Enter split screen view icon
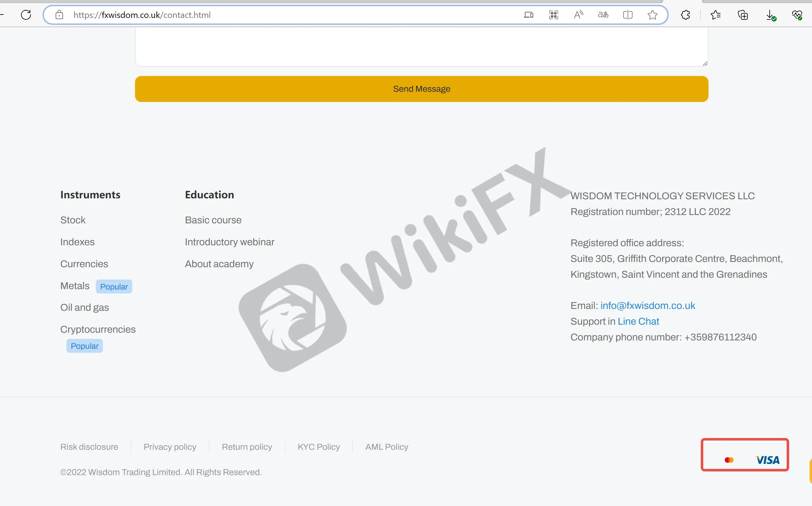The height and width of the screenshot is (506, 812). tap(628, 15)
